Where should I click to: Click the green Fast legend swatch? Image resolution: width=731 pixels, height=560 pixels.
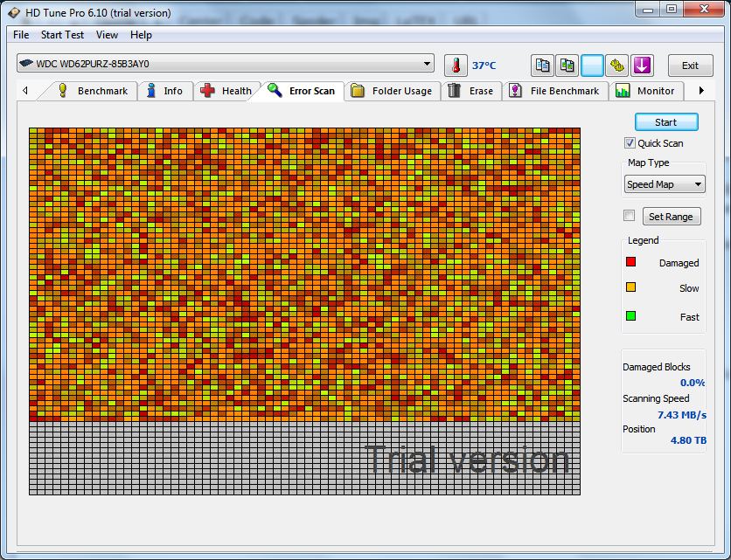pos(630,316)
